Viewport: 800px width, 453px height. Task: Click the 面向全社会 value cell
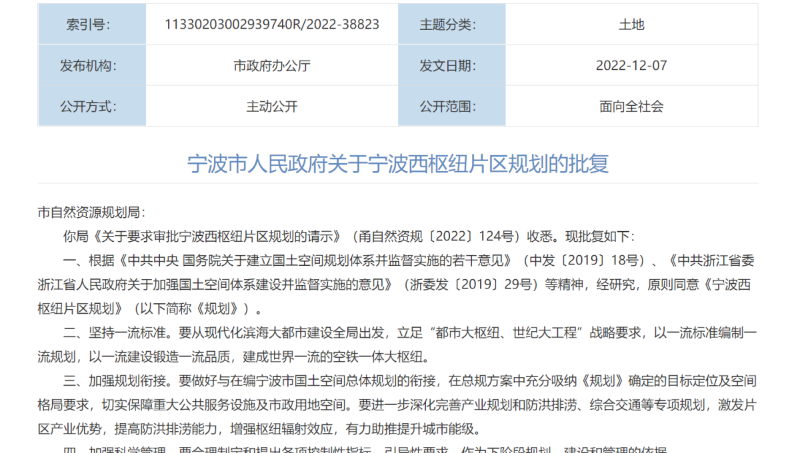click(x=631, y=106)
